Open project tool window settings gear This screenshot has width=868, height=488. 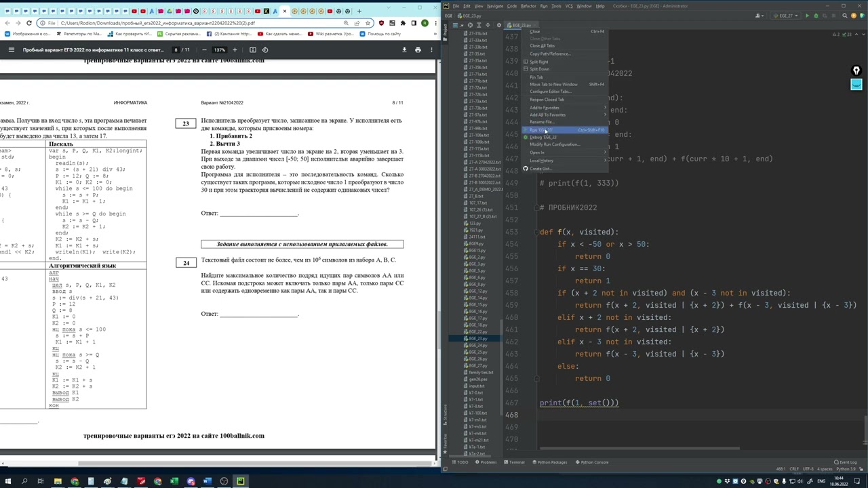498,25
